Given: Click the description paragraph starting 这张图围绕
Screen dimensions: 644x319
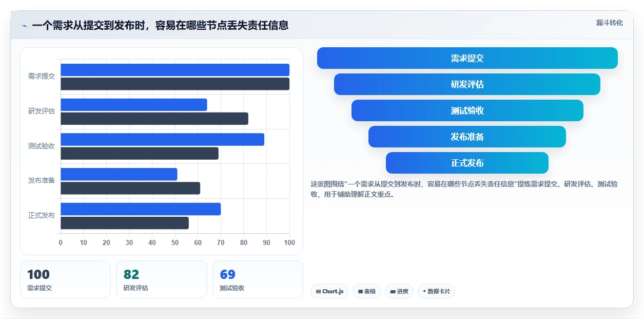Looking at the screenshot, I should tap(464, 189).
